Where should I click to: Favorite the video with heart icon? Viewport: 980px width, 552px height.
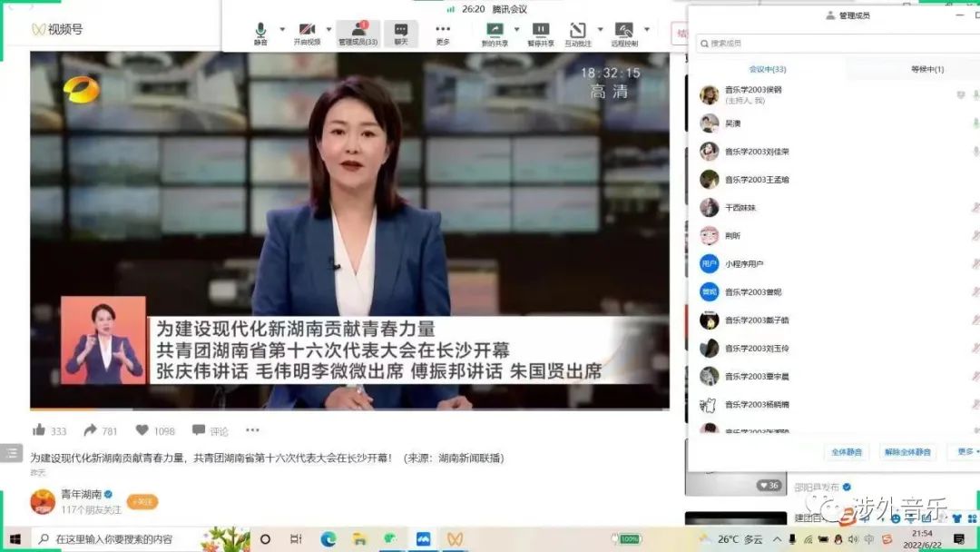(x=142, y=430)
